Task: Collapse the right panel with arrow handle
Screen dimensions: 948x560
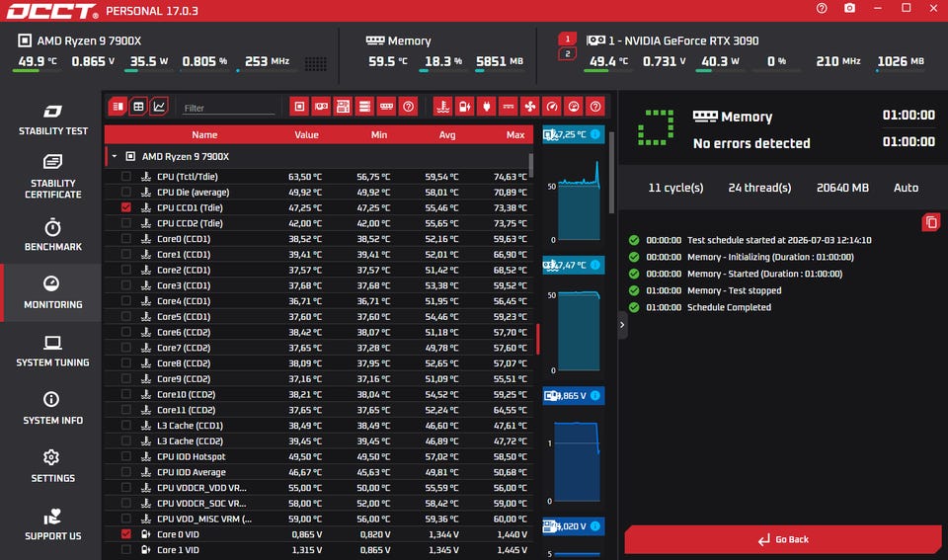Action: 622,325
